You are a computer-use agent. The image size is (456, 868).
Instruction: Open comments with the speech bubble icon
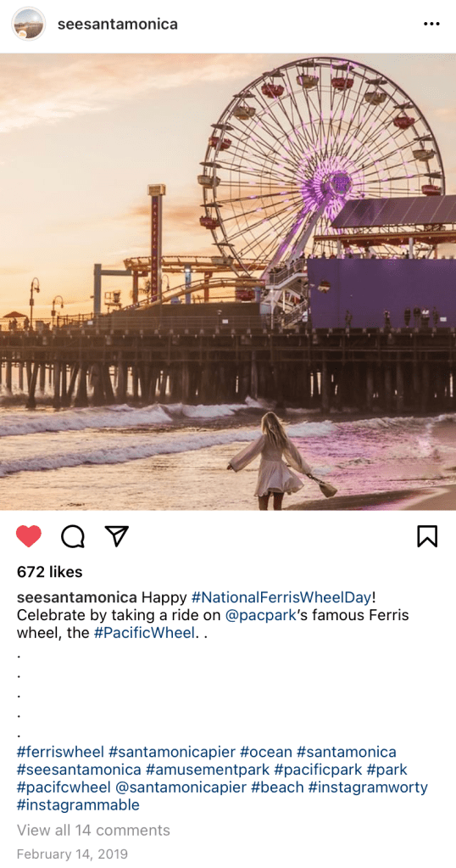(x=73, y=536)
